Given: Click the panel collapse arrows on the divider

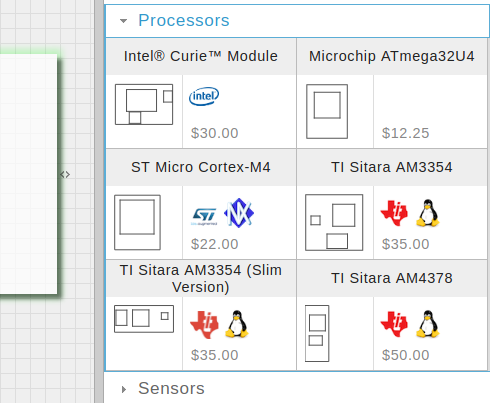Looking at the screenshot, I should pos(65,174).
